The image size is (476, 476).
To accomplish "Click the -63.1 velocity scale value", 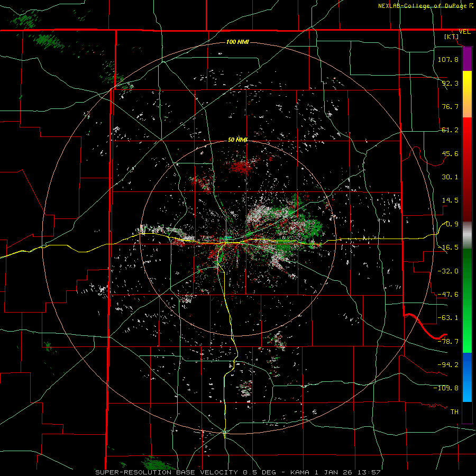I will pos(448,318).
